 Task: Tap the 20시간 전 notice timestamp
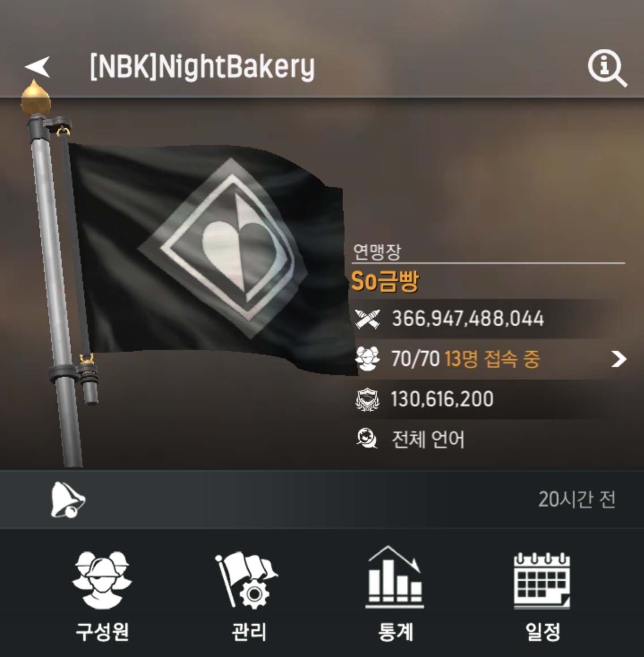click(x=577, y=499)
